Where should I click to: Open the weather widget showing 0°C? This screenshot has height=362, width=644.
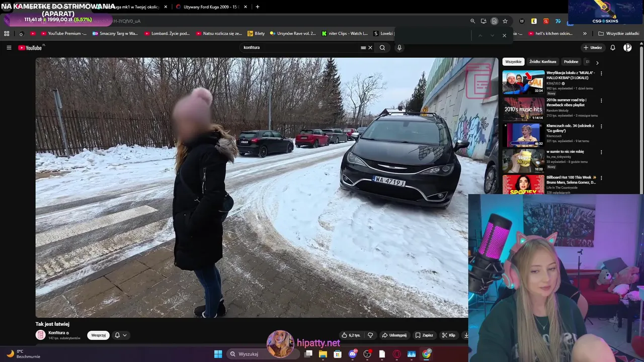(x=23, y=354)
